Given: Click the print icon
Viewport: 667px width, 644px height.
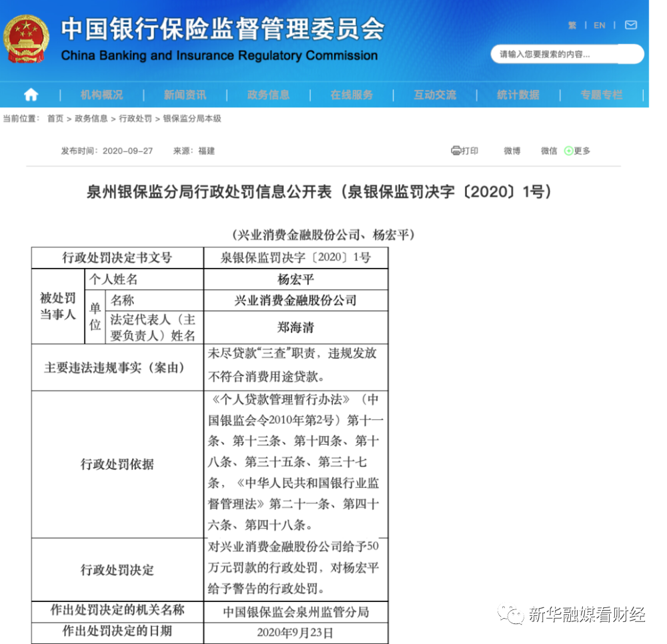Looking at the screenshot, I should click(456, 151).
